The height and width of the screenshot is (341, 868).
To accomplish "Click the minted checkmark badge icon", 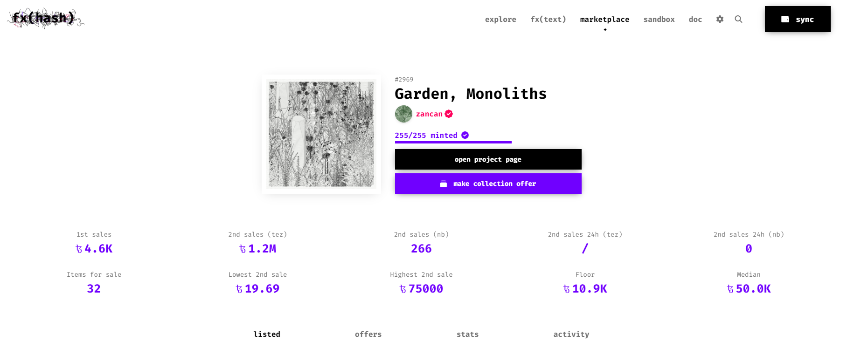I will click(x=465, y=135).
